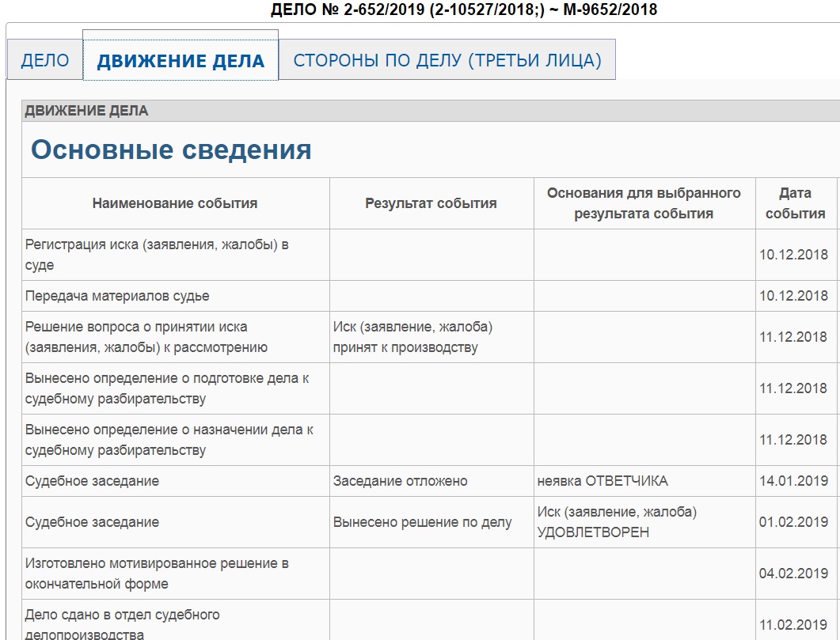Screen dimensions: 840x640
Task: Click the Дата события column header
Action: [x=795, y=203]
